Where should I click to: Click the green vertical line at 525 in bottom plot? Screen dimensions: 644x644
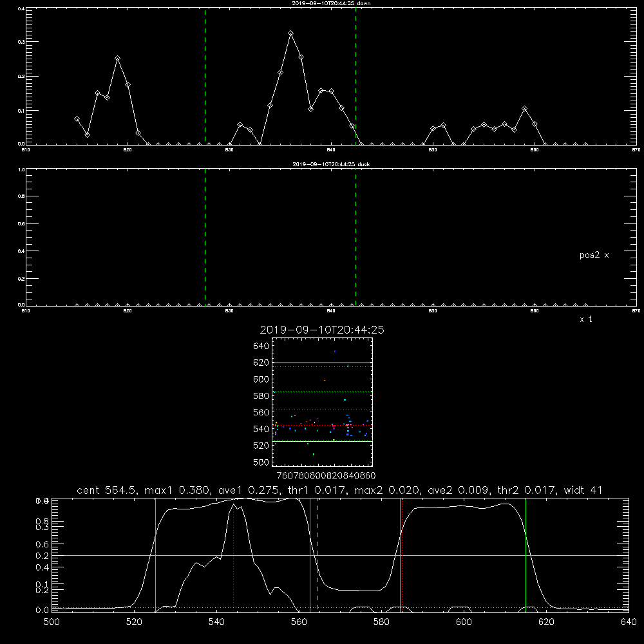pyautogui.click(x=155, y=555)
